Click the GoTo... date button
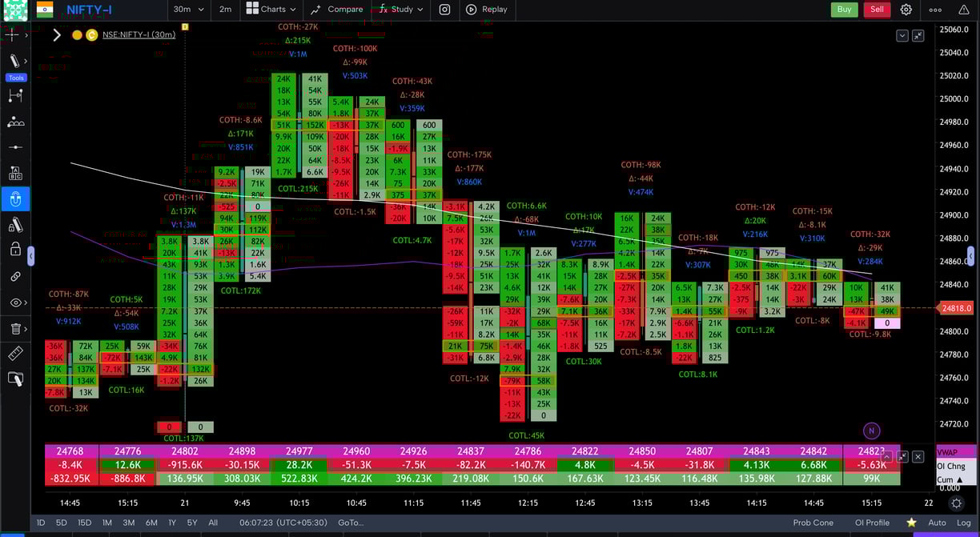 tap(351, 523)
